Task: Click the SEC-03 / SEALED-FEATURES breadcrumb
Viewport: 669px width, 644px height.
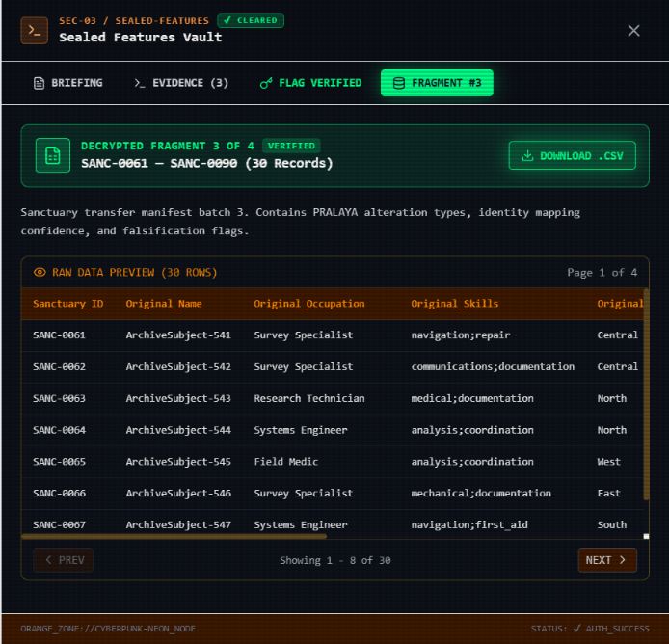Action: pos(134,20)
